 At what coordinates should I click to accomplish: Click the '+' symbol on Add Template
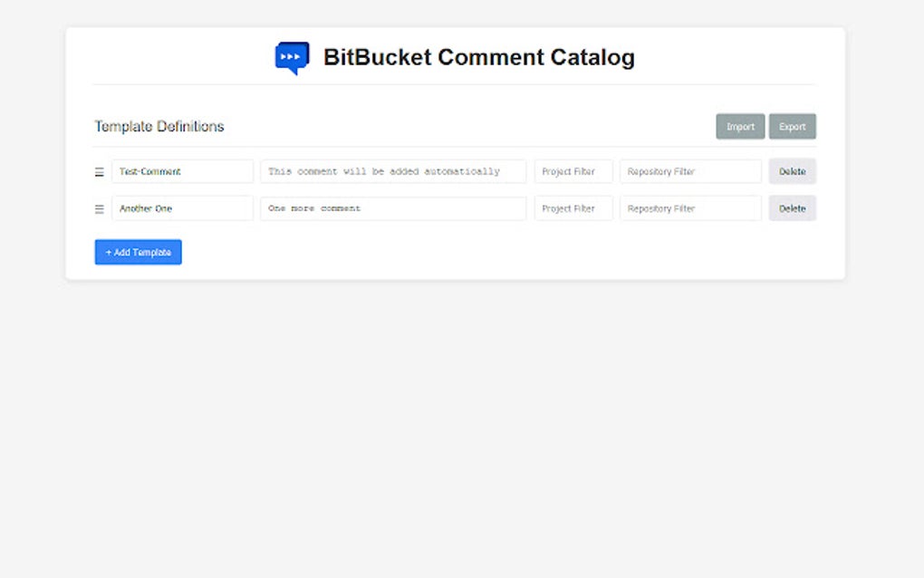[107, 252]
